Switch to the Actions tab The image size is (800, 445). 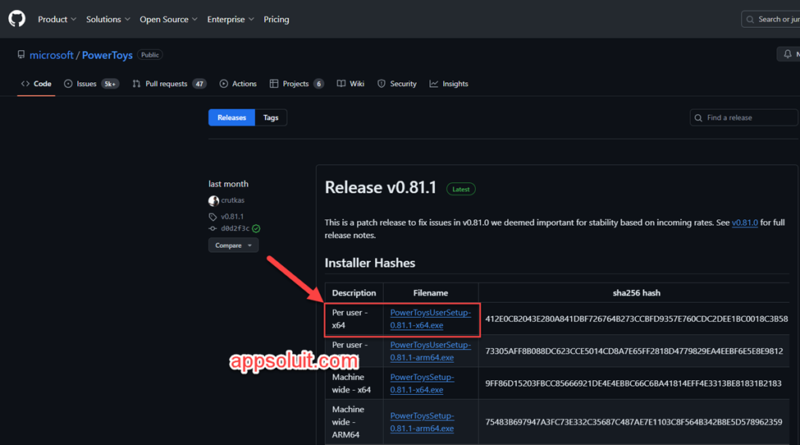click(x=238, y=84)
